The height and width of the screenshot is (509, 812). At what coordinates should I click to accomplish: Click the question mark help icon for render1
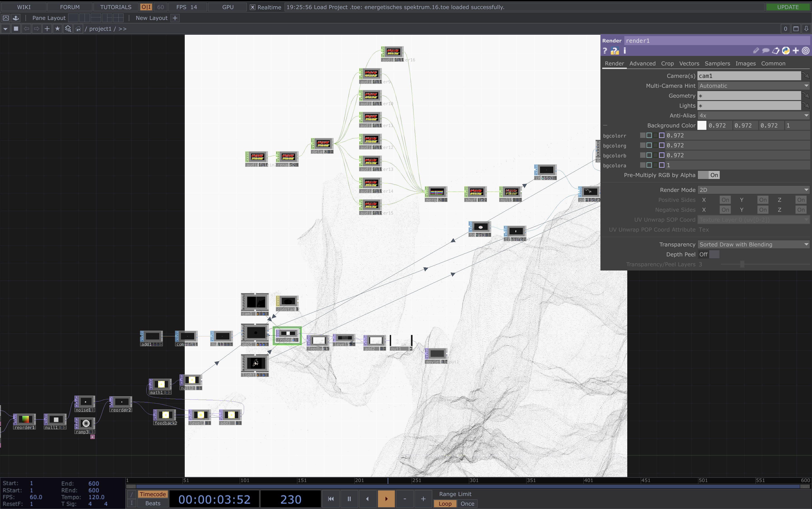(605, 51)
